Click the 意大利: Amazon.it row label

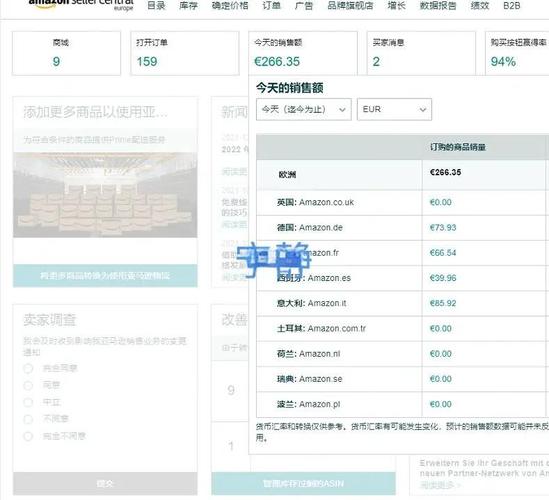click(x=311, y=303)
